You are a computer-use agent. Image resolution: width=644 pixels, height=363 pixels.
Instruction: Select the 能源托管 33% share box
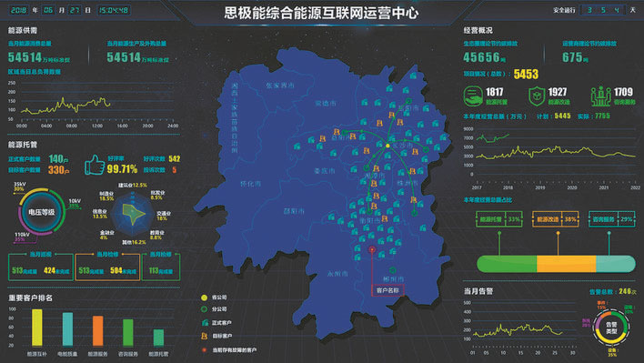pos(499,219)
